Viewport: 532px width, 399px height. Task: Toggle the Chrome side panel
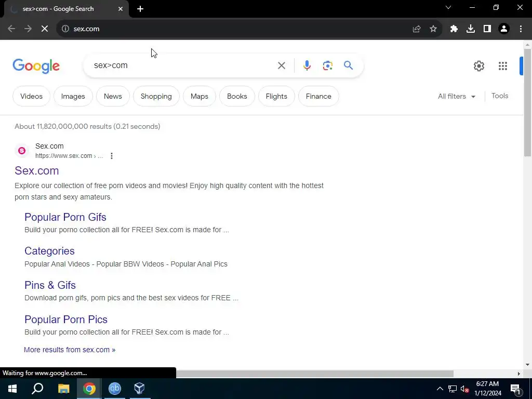coord(487,29)
